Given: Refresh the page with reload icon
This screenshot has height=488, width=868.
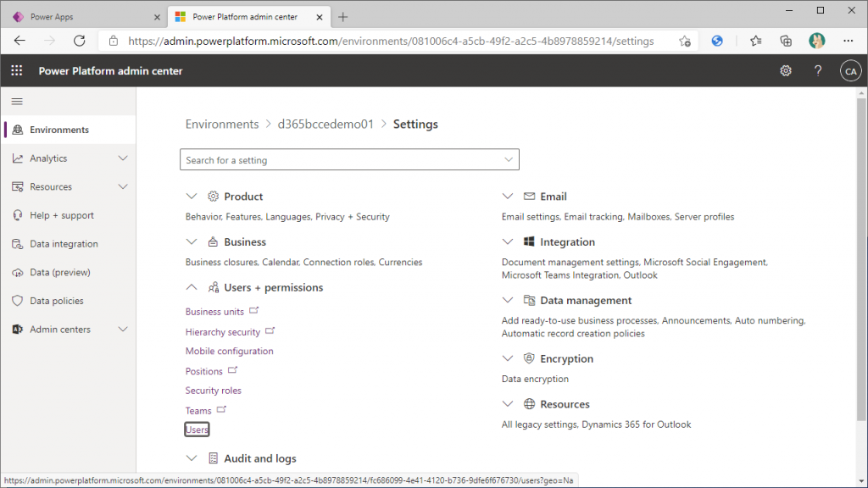Looking at the screenshot, I should [80, 41].
